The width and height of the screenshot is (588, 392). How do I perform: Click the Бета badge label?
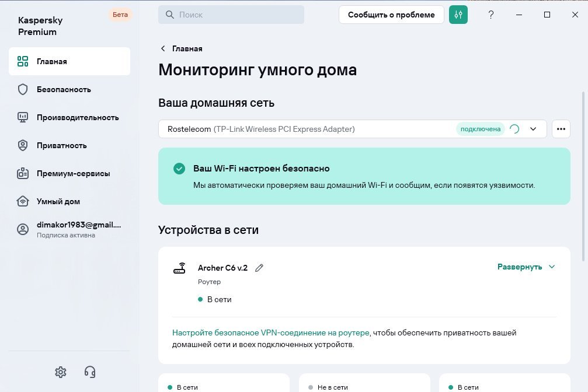(x=120, y=15)
